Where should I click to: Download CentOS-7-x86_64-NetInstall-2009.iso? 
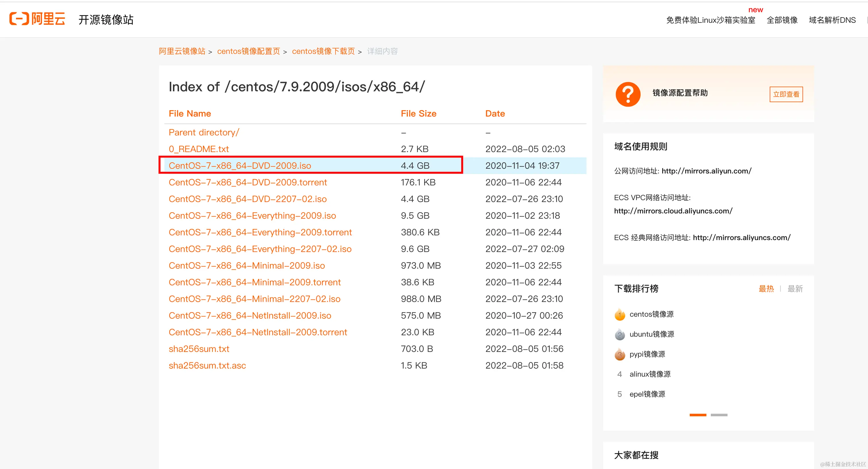click(250, 316)
